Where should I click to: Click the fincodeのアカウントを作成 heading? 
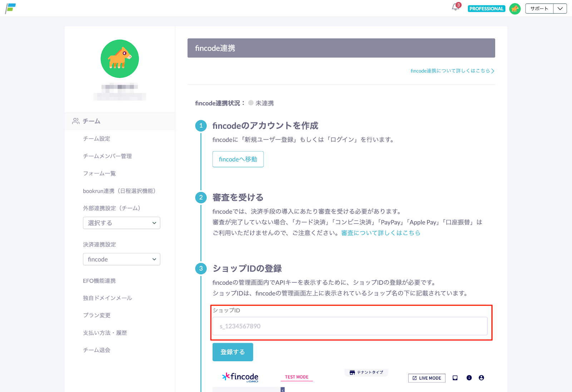point(265,126)
